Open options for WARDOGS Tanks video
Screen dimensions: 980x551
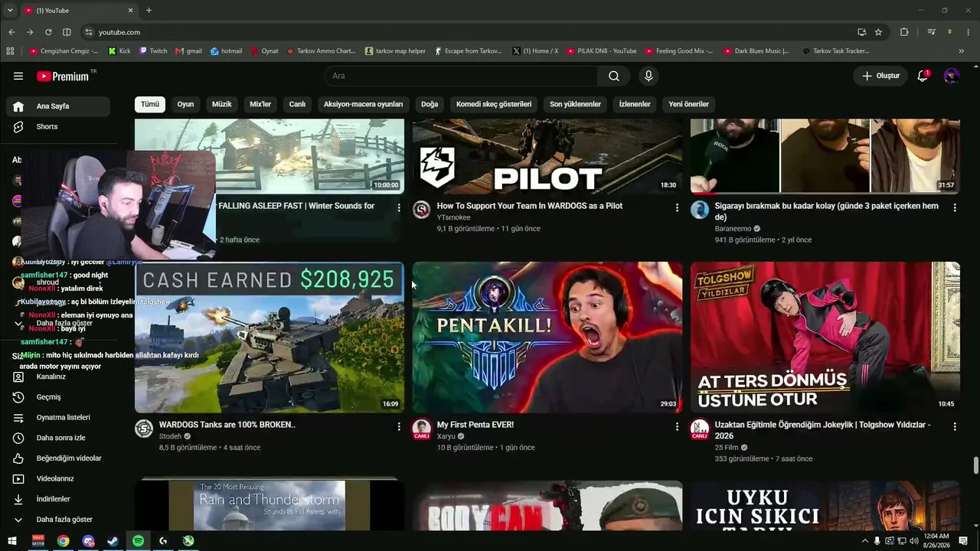tap(399, 426)
